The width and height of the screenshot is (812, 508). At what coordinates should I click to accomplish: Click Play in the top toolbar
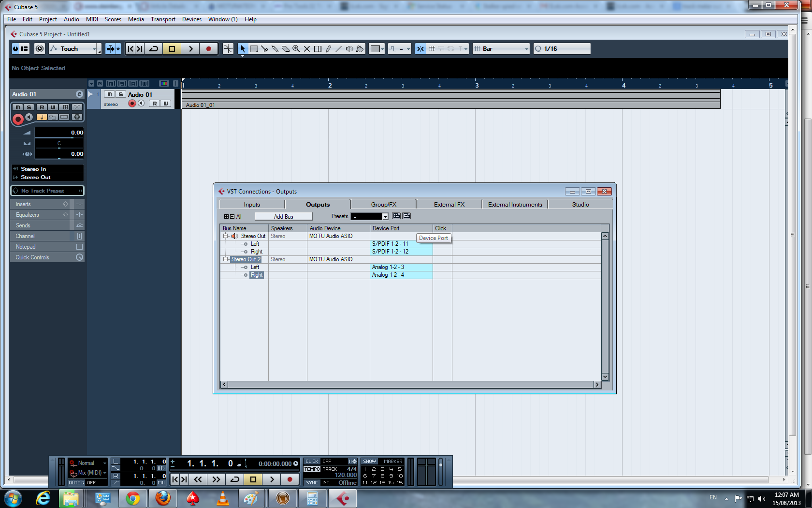[x=190, y=49]
